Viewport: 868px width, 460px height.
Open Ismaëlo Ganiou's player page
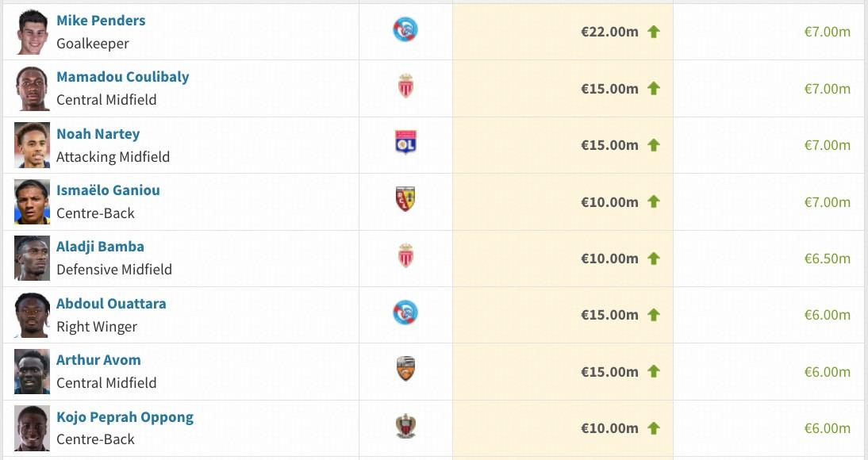pos(108,190)
